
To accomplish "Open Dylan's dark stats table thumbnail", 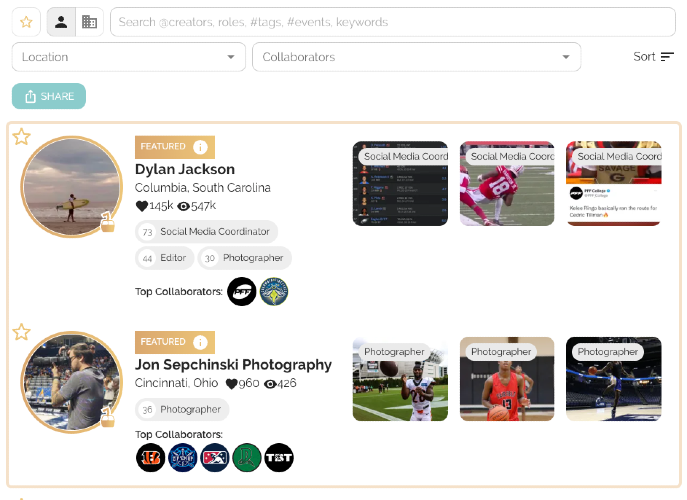I will 400,184.
